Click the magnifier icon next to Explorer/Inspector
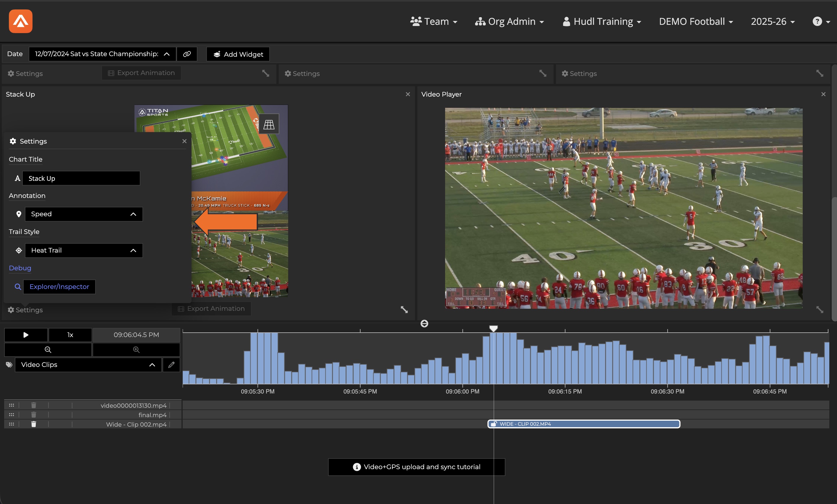The image size is (837, 504). click(18, 287)
